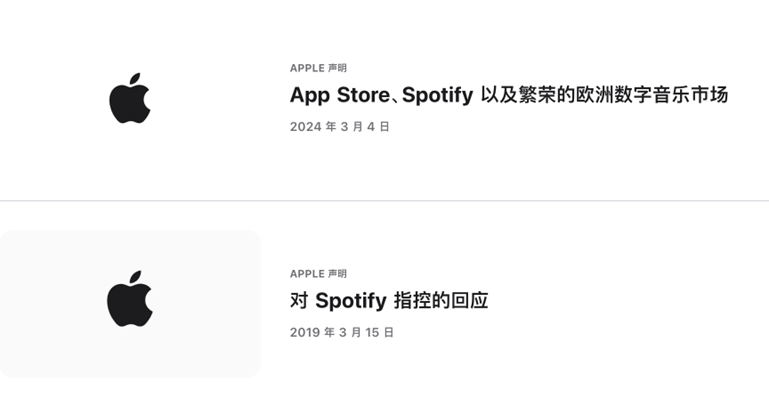Click the Apple logo beside the 2024 statement

click(129, 98)
